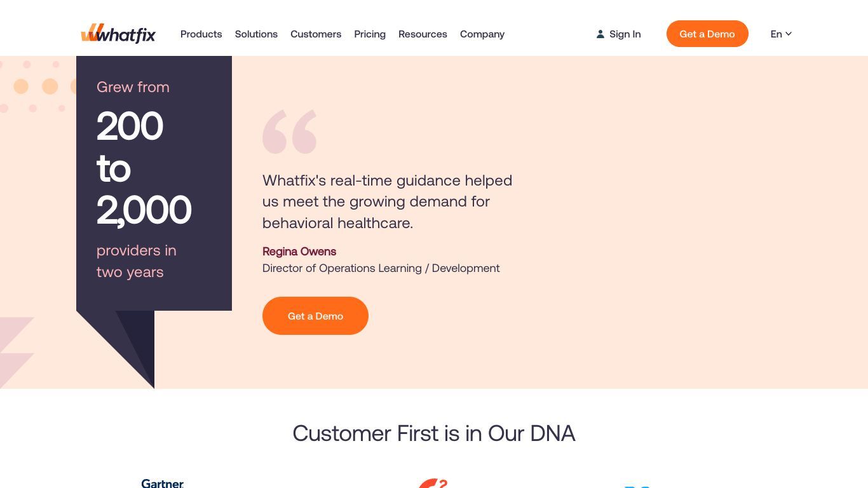Click the large quotation mark graphic
868x488 pixels.
pos(290,132)
